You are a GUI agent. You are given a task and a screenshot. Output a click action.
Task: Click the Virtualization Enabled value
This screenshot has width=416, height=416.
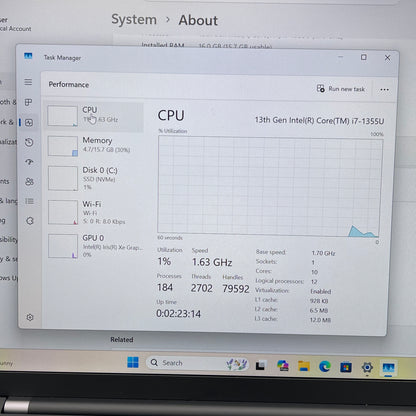(x=321, y=291)
